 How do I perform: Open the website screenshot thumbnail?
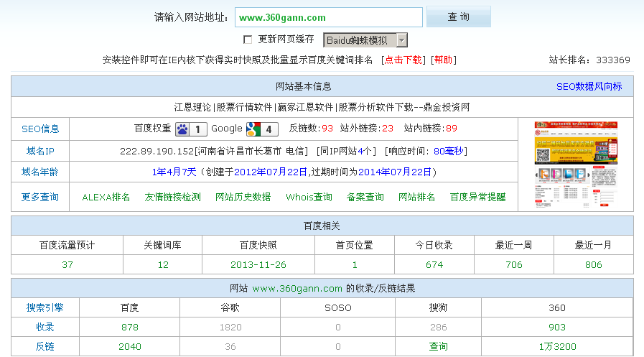[576, 164]
